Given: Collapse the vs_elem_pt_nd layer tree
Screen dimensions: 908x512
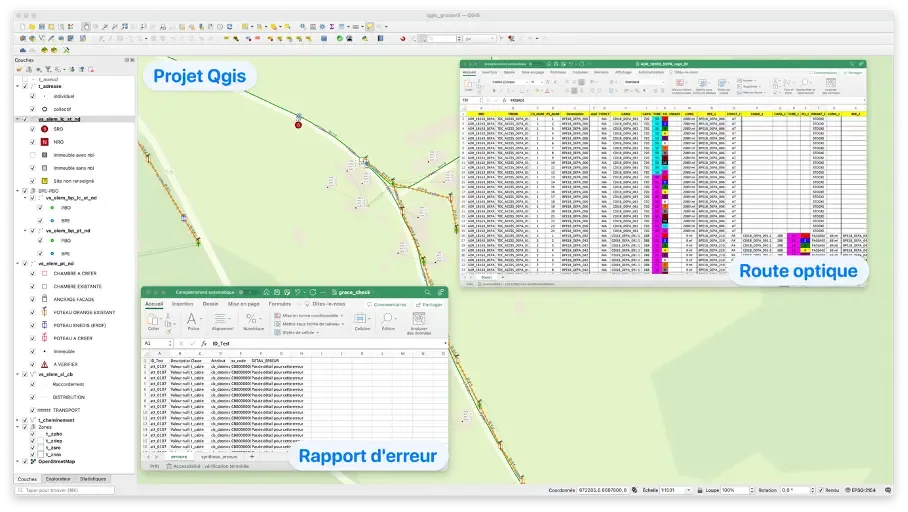Looking at the screenshot, I should 18,264.
